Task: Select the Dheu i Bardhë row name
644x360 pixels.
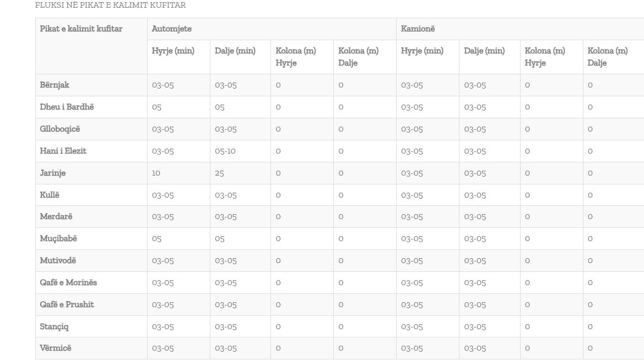Action: coord(67,107)
